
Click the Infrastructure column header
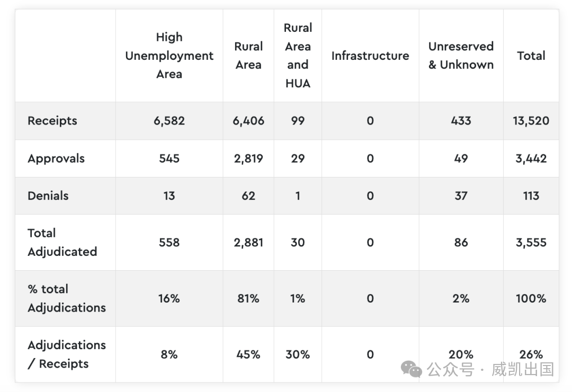point(370,56)
